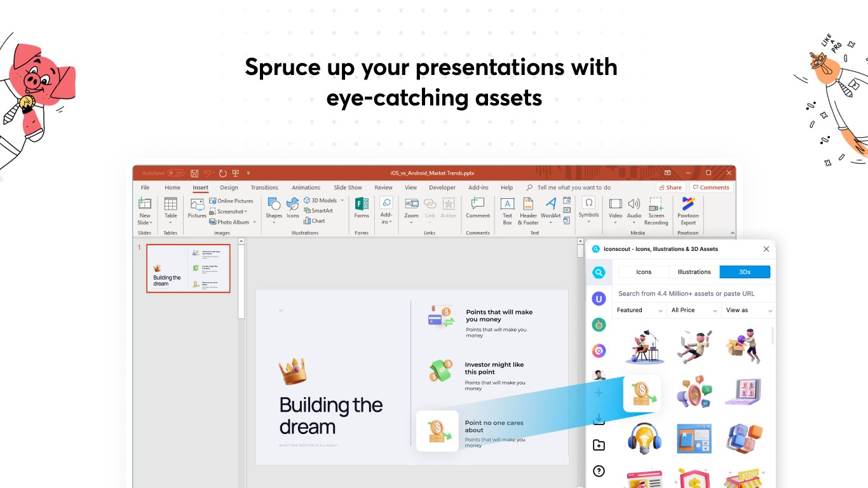The image size is (868, 488).
Task: Click the Screen Recording icon
Action: pos(656,211)
